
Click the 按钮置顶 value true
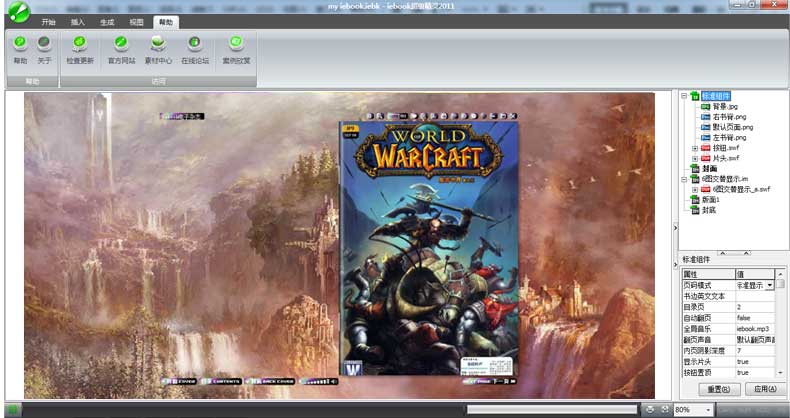(x=755, y=373)
